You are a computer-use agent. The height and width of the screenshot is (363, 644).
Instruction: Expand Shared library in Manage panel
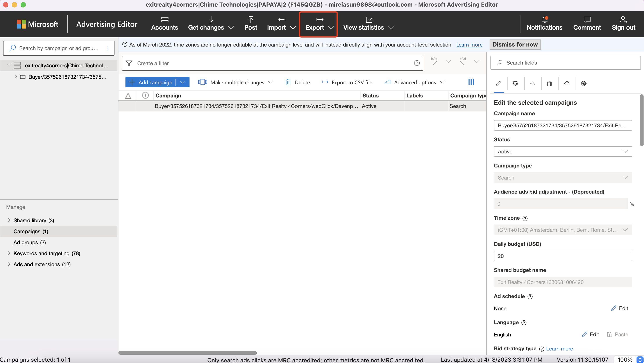[9, 220]
